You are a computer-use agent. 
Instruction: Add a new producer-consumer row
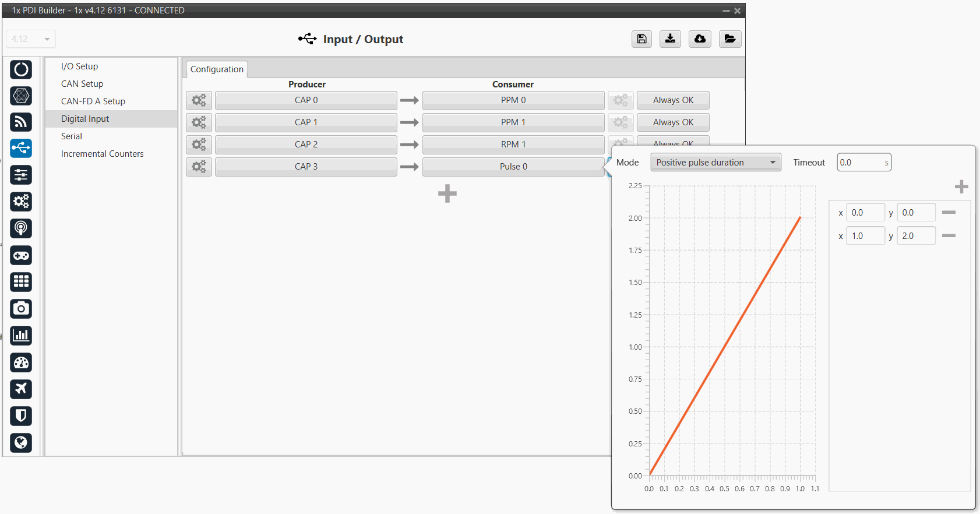tap(447, 193)
